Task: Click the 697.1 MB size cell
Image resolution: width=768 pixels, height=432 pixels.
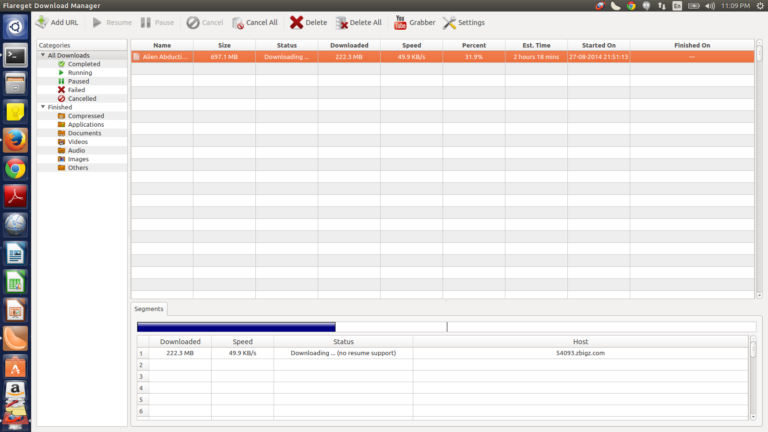Action: coord(224,57)
